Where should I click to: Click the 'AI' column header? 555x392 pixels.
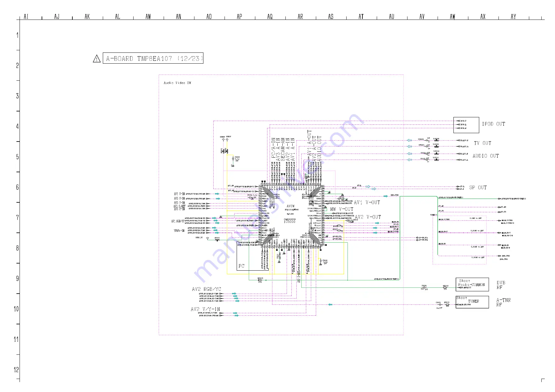26,16
